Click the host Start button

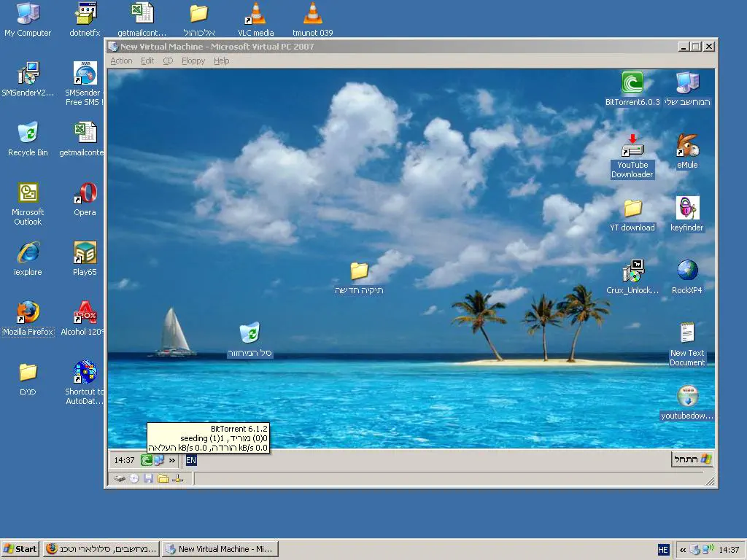click(x=20, y=549)
